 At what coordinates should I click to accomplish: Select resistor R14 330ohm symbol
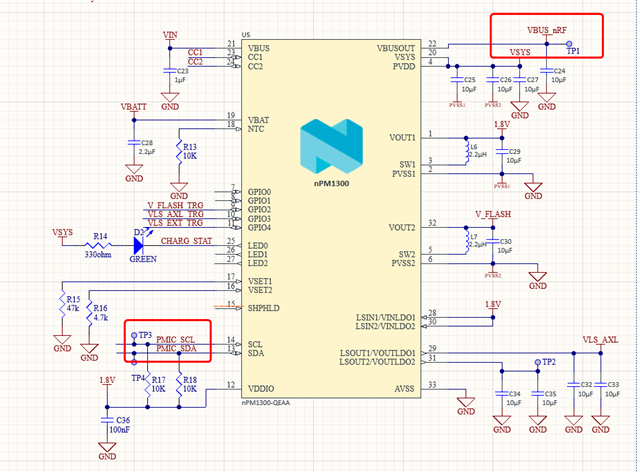[x=98, y=245]
